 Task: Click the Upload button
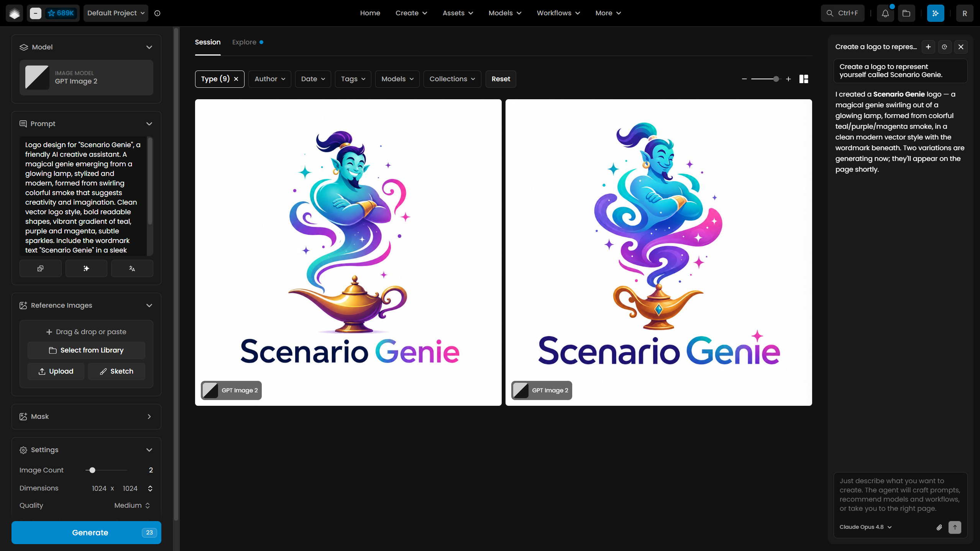coord(56,371)
